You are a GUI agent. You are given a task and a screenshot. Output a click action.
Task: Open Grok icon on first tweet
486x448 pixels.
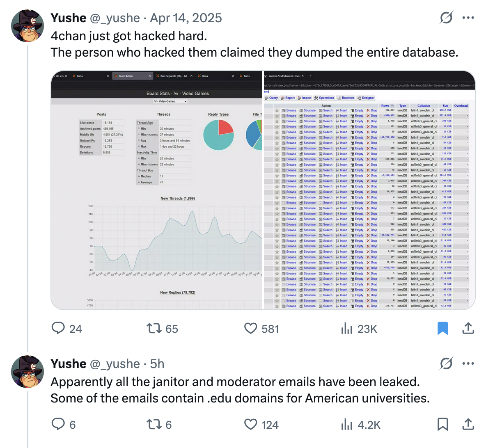tap(446, 18)
